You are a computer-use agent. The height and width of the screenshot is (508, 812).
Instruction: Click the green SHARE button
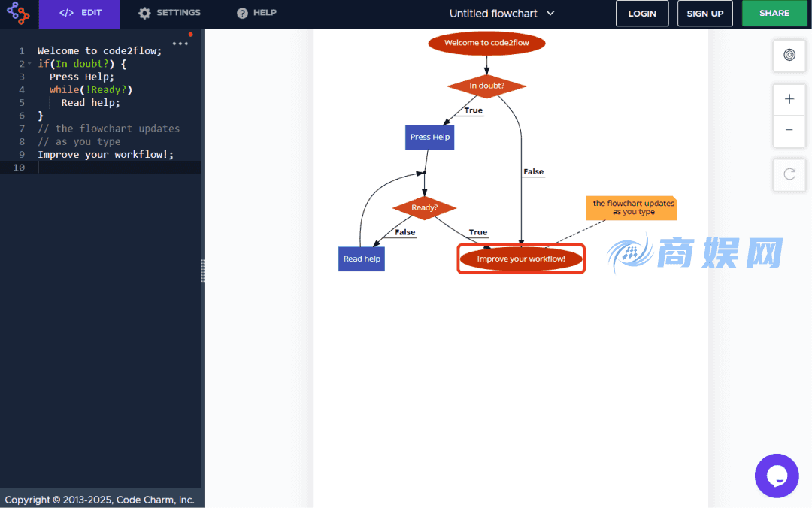pyautogui.click(x=774, y=13)
